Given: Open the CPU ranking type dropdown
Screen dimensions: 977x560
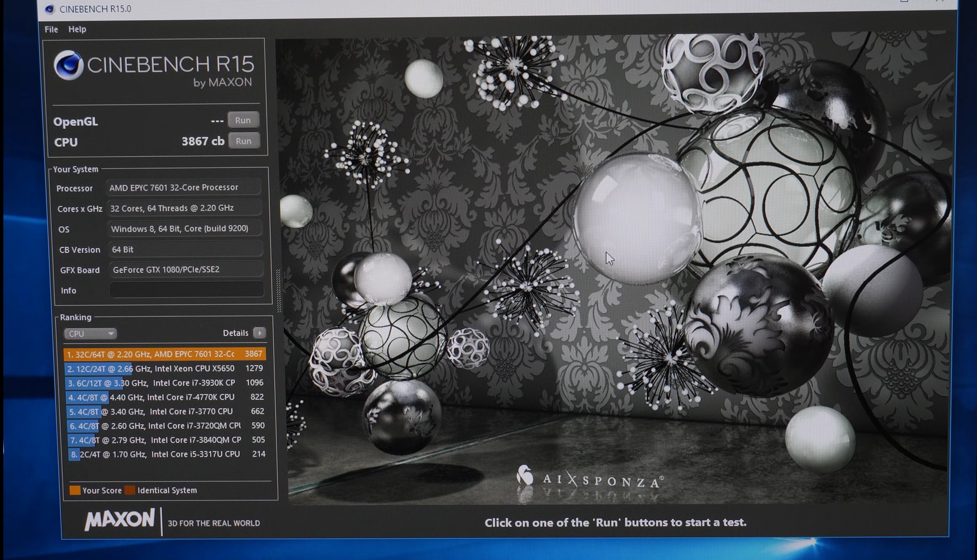Looking at the screenshot, I should click(90, 334).
